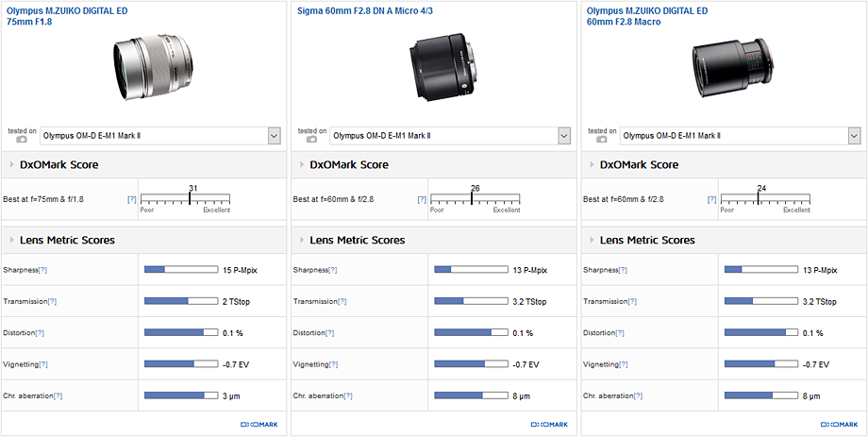The image size is (868, 437).
Task: Click Transmission [?] help in Olympus Macro card
Action: coord(632,301)
